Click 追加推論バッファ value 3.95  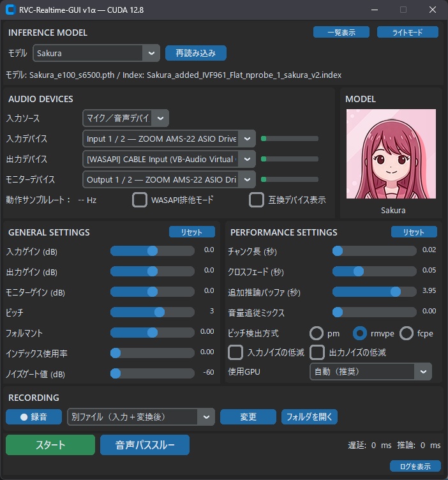coord(429,290)
